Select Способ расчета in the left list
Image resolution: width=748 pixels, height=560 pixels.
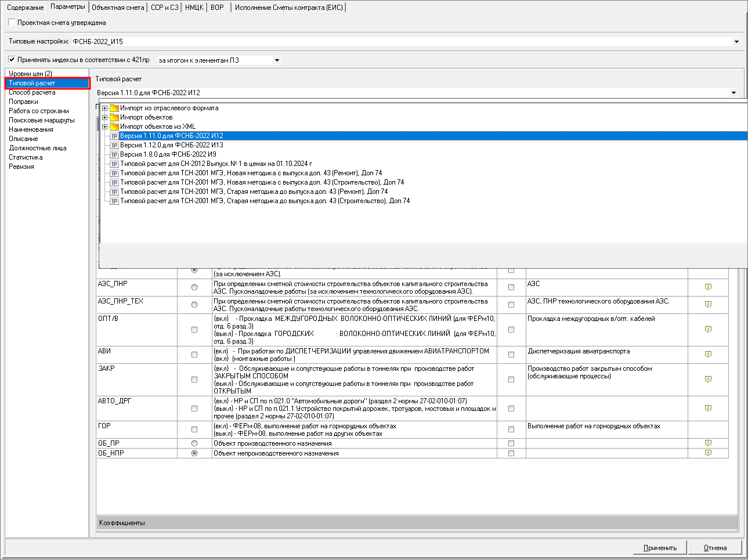click(32, 92)
